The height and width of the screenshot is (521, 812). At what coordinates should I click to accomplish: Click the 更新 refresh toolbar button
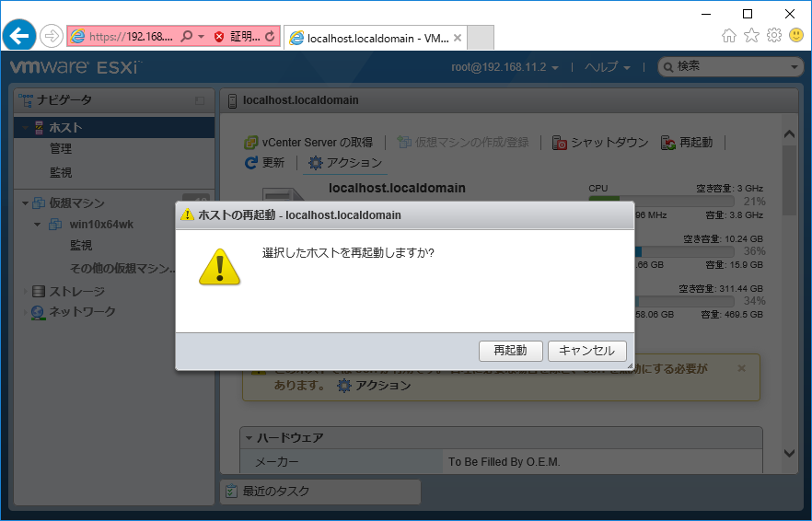point(264,163)
